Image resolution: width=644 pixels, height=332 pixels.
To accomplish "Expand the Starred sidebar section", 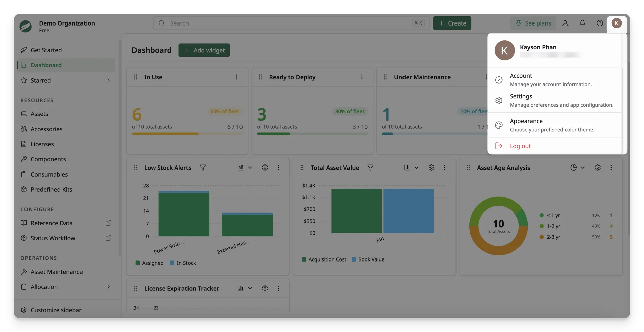I will 108,80.
